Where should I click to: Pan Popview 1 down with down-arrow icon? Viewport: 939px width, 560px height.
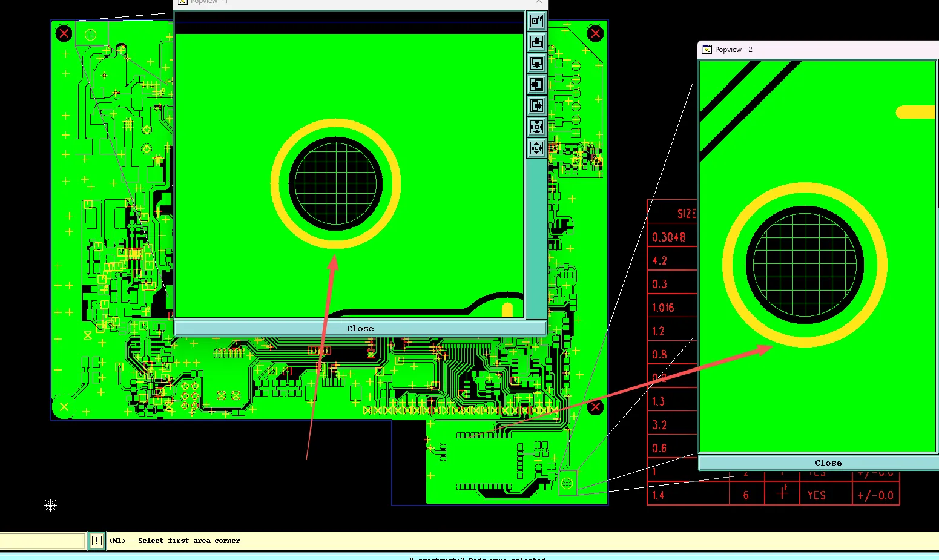click(x=536, y=64)
